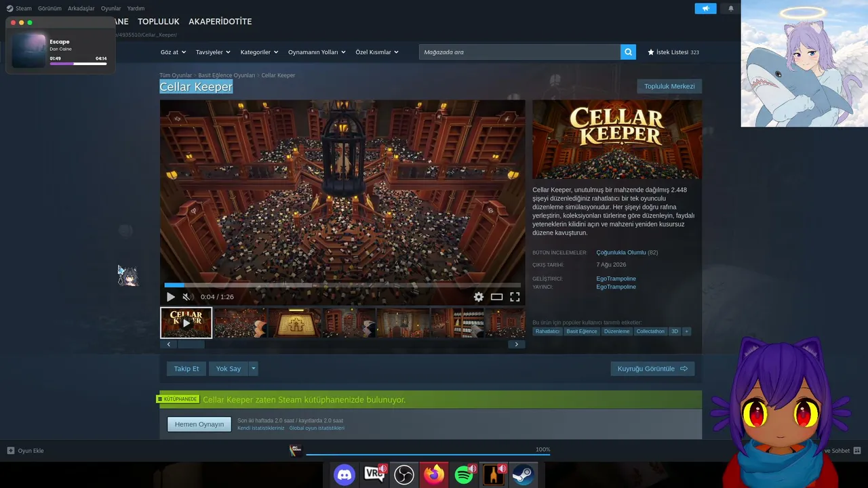Click the Escape album art in music widget
The height and width of the screenshot is (488, 868).
29,50
